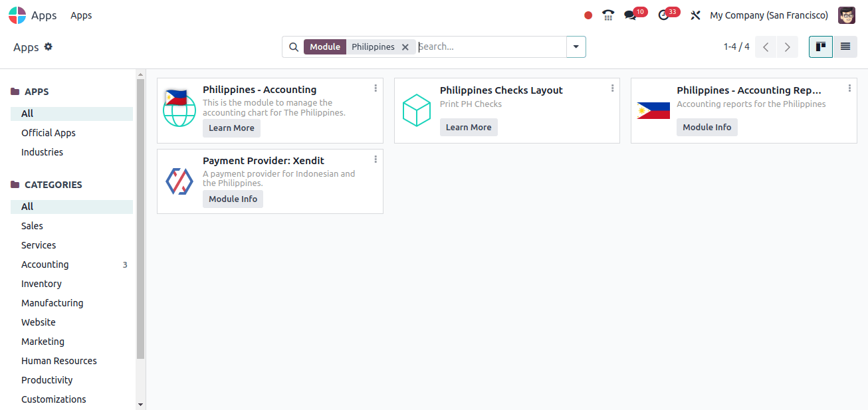This screenshot has height=410, width=868.
Task: Switch to List view
Action: coord(845,47)
